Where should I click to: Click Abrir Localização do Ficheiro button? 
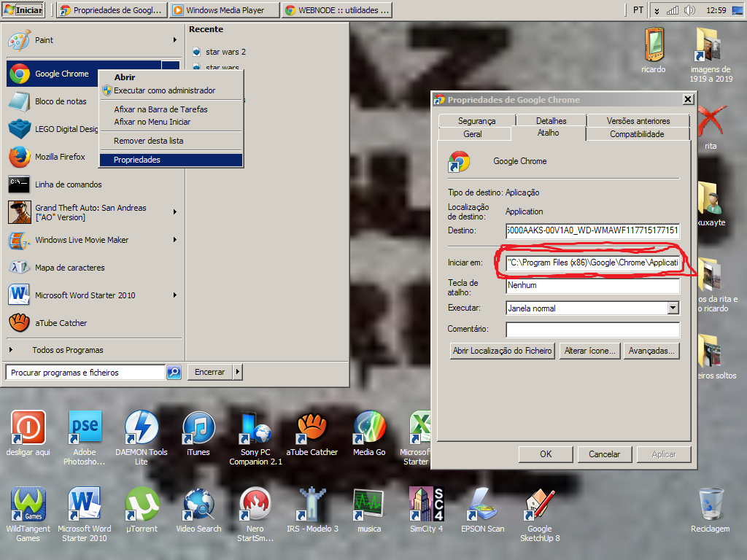(502, 351)
